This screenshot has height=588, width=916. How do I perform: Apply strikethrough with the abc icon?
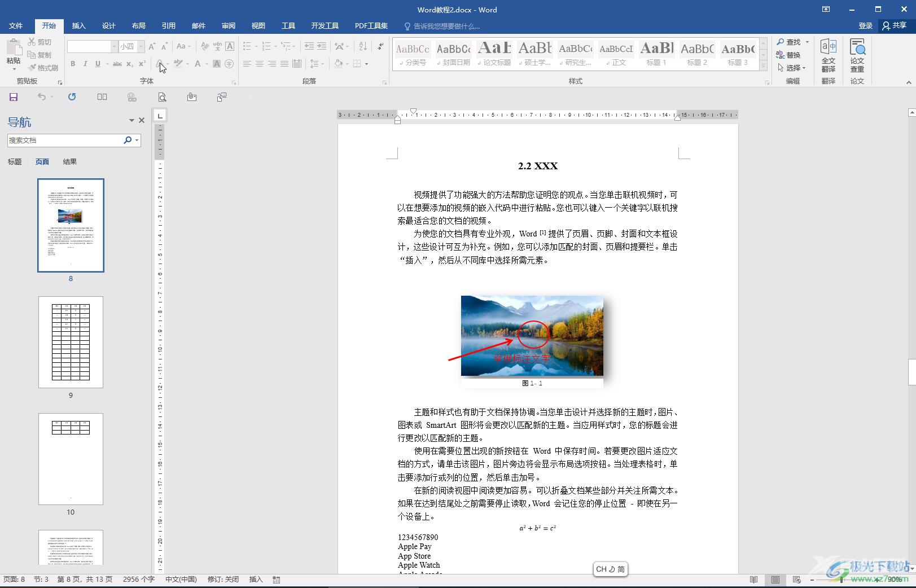[x=117, y=64]
